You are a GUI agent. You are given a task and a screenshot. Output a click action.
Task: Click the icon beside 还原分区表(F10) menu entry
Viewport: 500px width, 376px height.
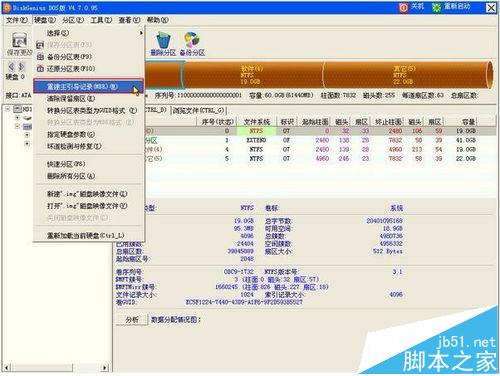coord(40,69)
